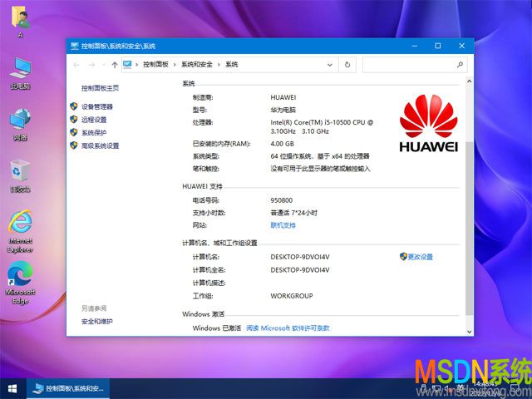Open the address bar history dropdown
Viewport: 532px width, 399px height.
pos(330,65)
